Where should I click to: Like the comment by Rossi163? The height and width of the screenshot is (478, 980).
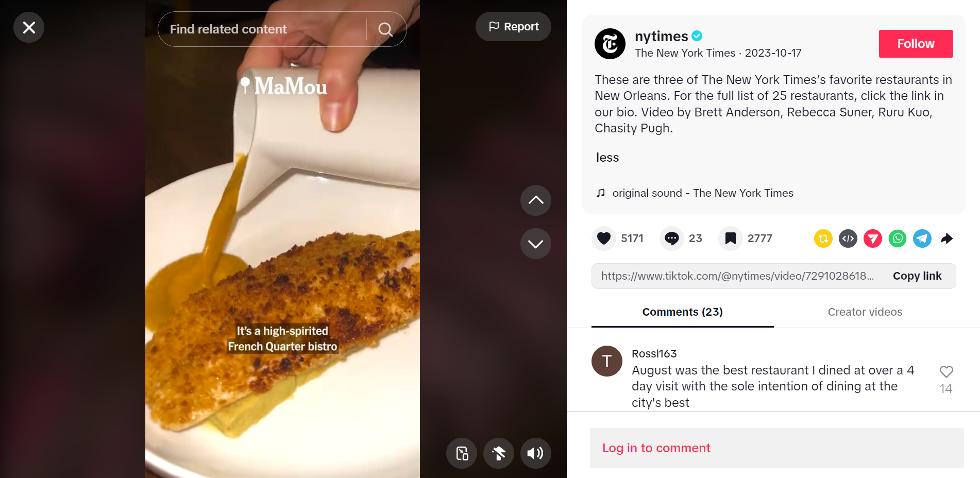[x=946, y=372]
